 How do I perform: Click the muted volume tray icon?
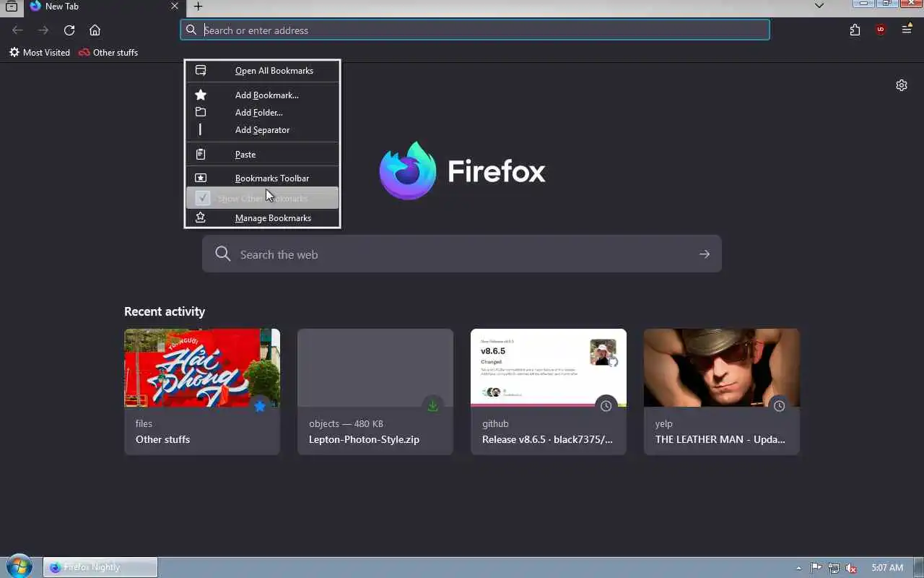pyautogui.click(x=851, y=568)
